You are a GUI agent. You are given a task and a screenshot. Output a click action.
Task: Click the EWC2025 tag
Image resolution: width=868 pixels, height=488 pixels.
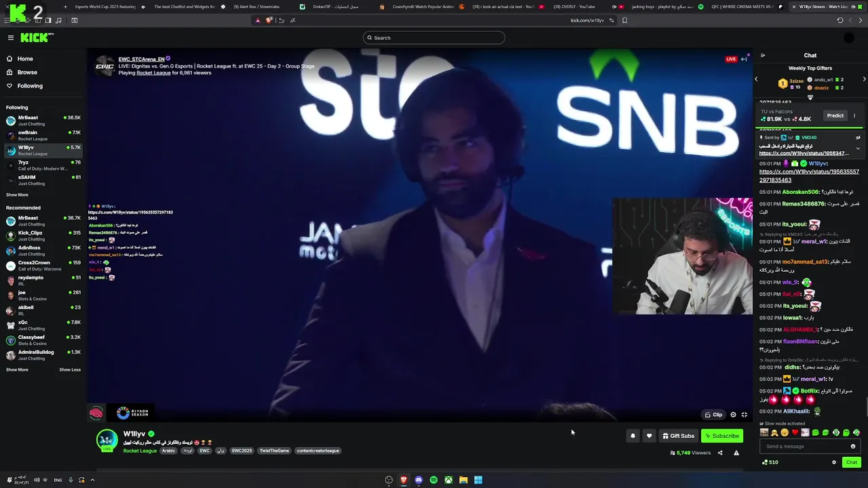(x=241, y=451)
